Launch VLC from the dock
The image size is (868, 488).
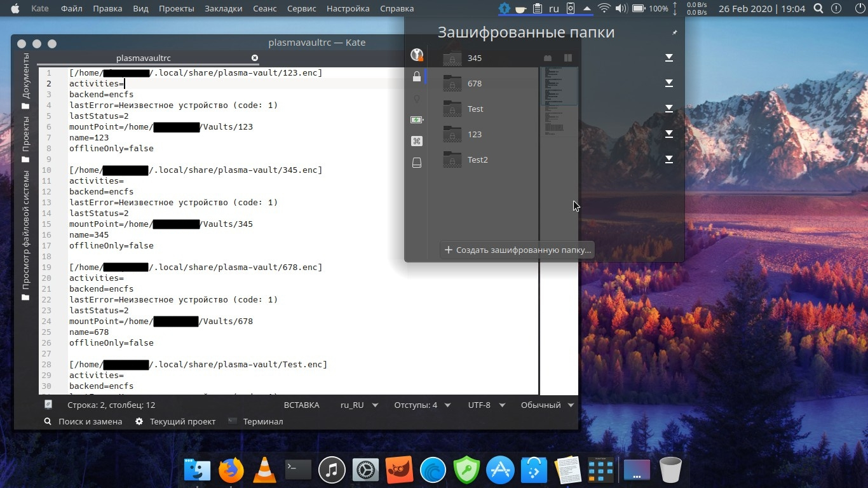(x=264, y=471)
